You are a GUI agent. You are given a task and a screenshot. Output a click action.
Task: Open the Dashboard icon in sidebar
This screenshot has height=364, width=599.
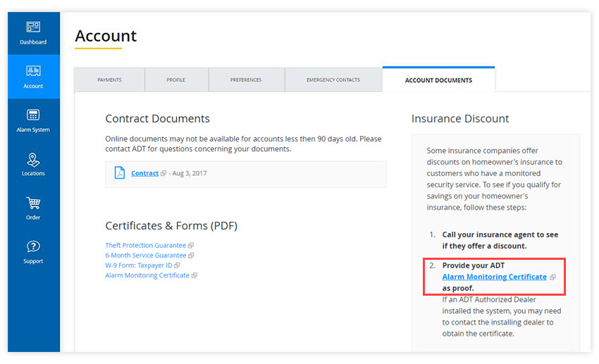tap(33, 27)
